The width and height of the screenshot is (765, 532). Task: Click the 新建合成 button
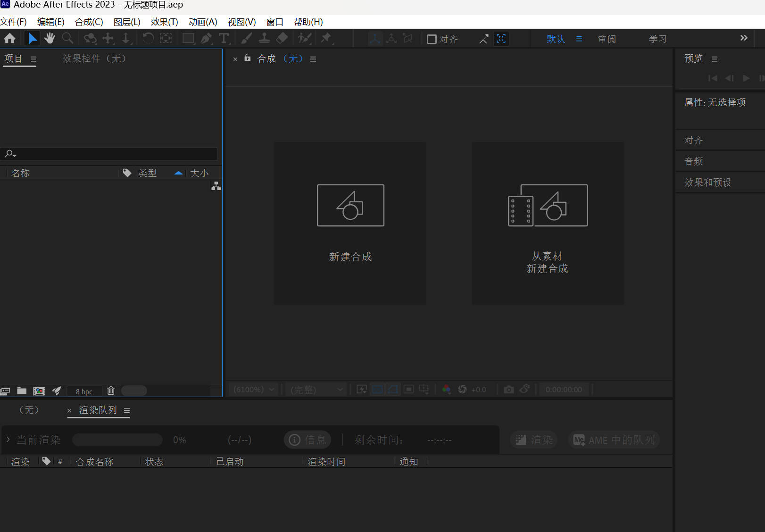[x=350, y=224]
